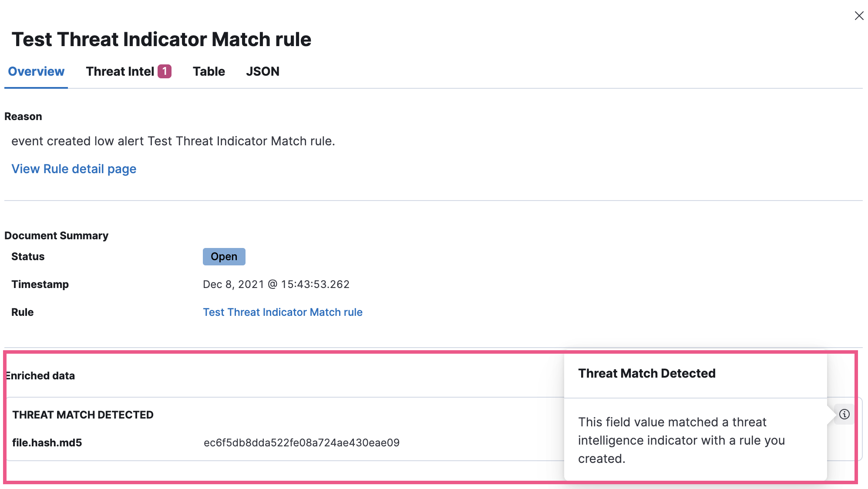The width and height of the screenshot is (868, 489).
Task: Click the Open status badge
Action: (x=224, y=256)
